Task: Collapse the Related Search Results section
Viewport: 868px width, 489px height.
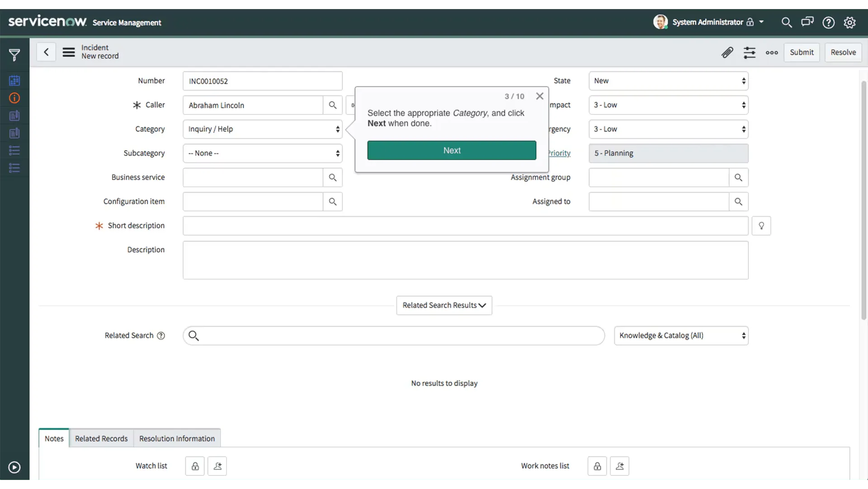Action: tap(444, 305)
